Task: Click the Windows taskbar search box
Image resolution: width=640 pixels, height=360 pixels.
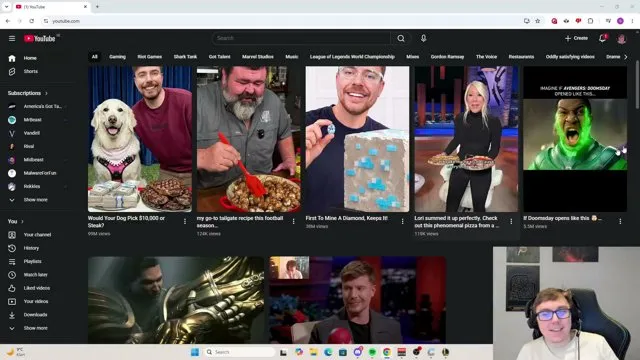Action: pos(239,352)
